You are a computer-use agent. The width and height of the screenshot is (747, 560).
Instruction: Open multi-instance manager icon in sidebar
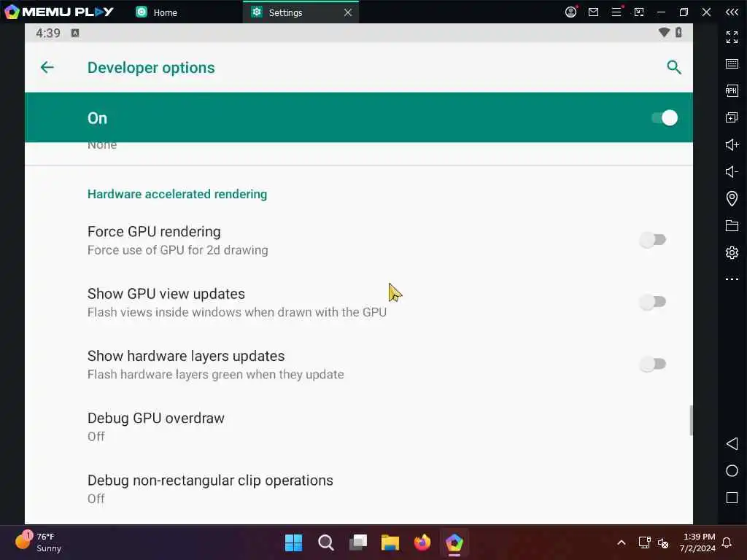pyautogui.click(x=732, y=117)
